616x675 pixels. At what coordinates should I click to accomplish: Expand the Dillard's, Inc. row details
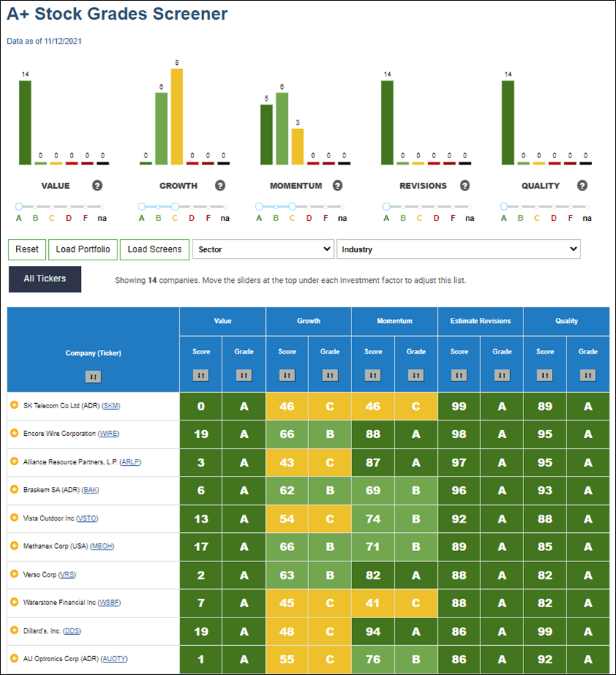coord(14,631)
